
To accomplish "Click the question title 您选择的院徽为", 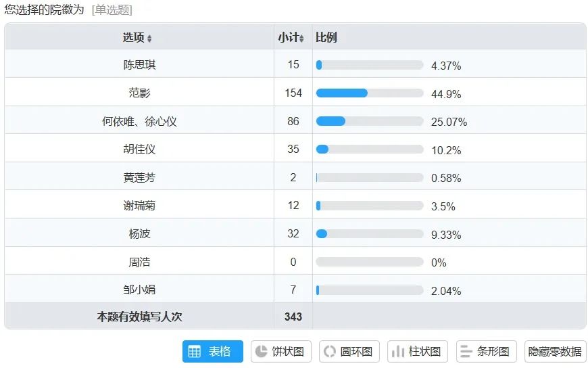I will pyautogui.click(x=45, y=9).
